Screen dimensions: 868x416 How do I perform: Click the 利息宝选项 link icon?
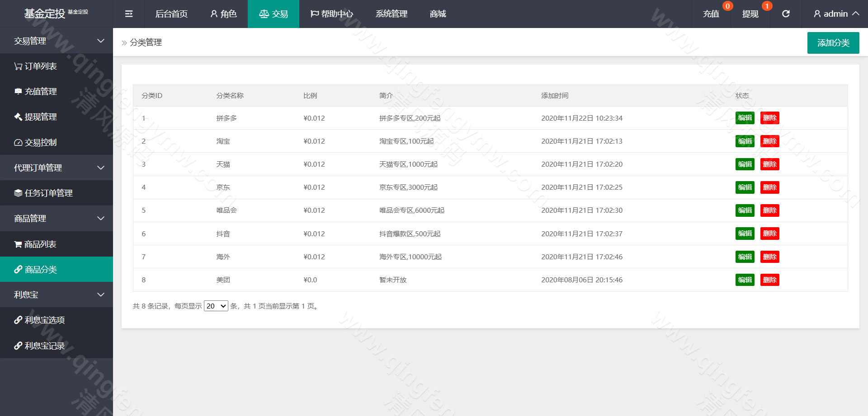coord(18,320)
